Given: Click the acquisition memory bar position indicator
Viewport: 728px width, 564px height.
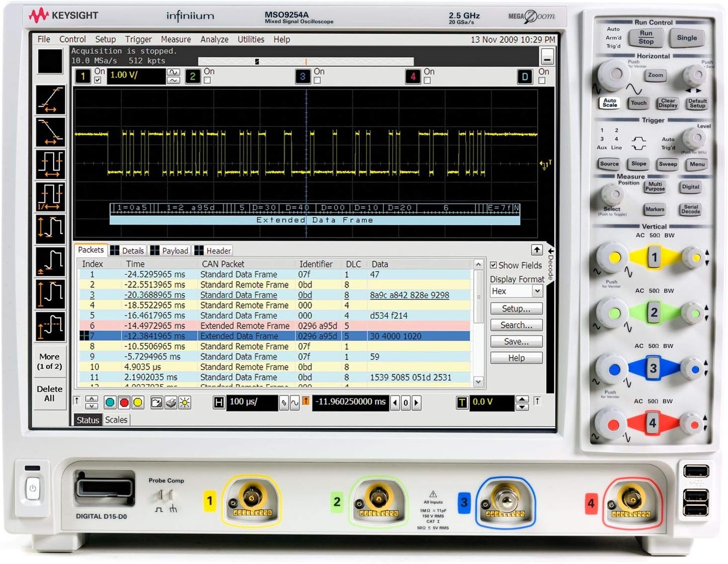Looking at the screenshot, I should (257, 62).
